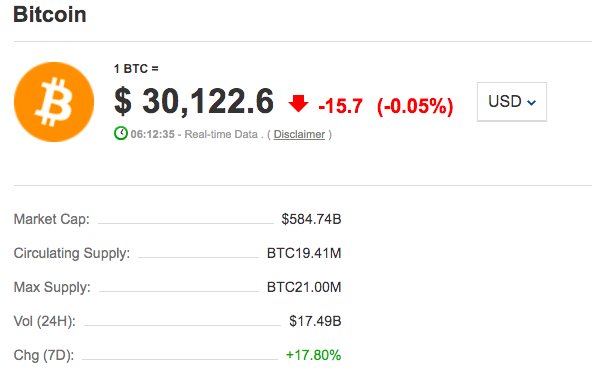This screenshot has height=369, width=592.
Task: Click the green clock icon
Action: 121,134
